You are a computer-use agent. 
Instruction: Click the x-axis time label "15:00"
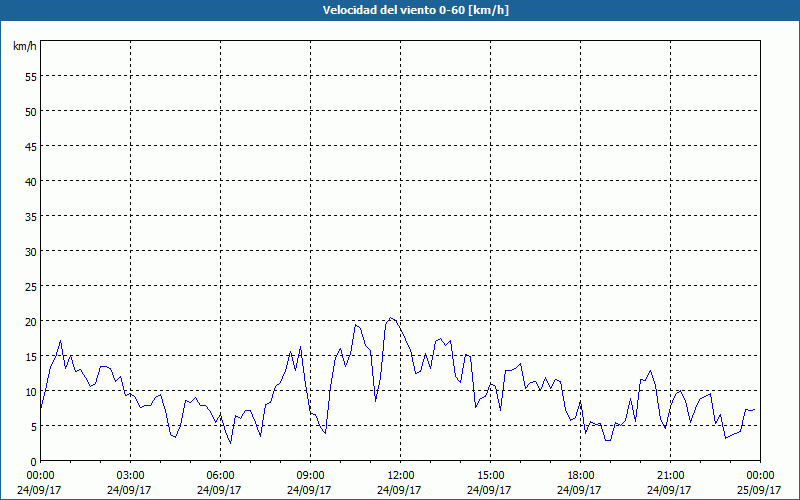(x=490, y=476)
